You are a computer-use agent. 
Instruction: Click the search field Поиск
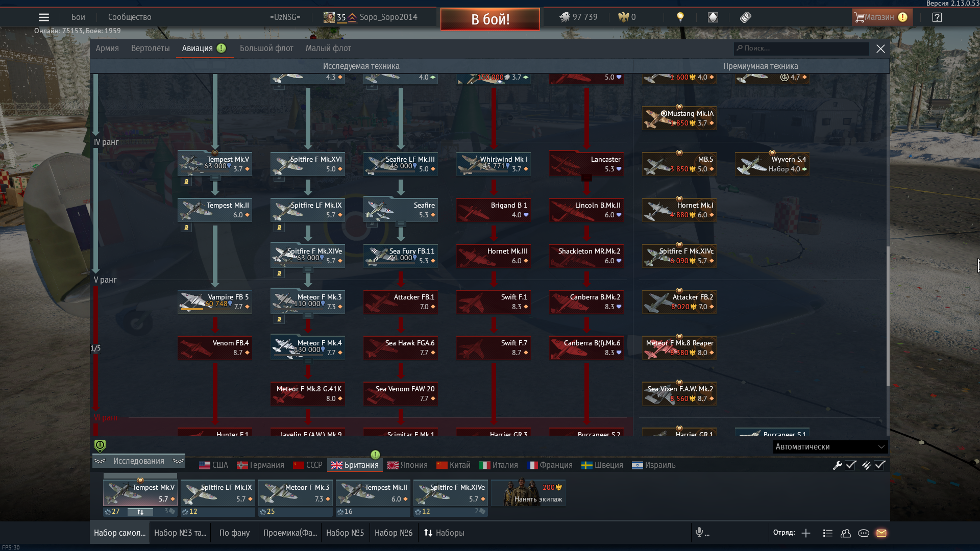(x=801, y=48)
